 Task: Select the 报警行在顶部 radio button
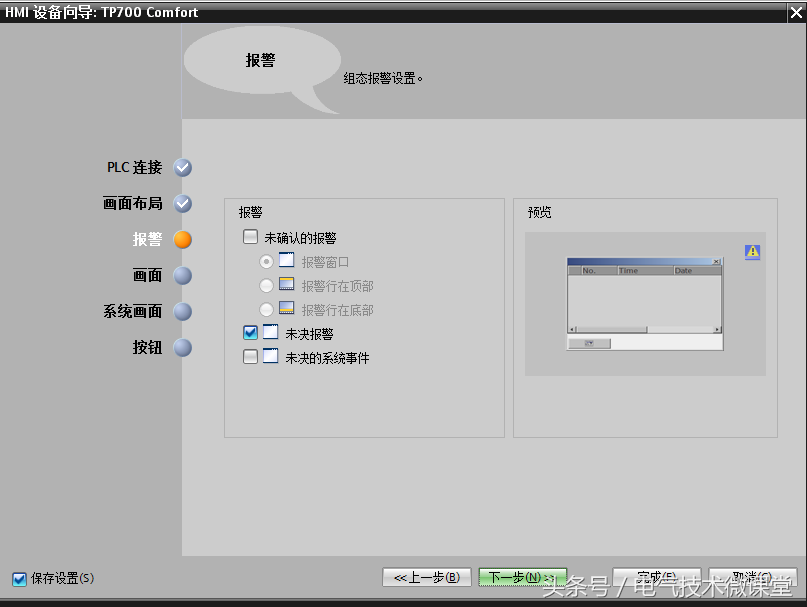pos(266,285)
